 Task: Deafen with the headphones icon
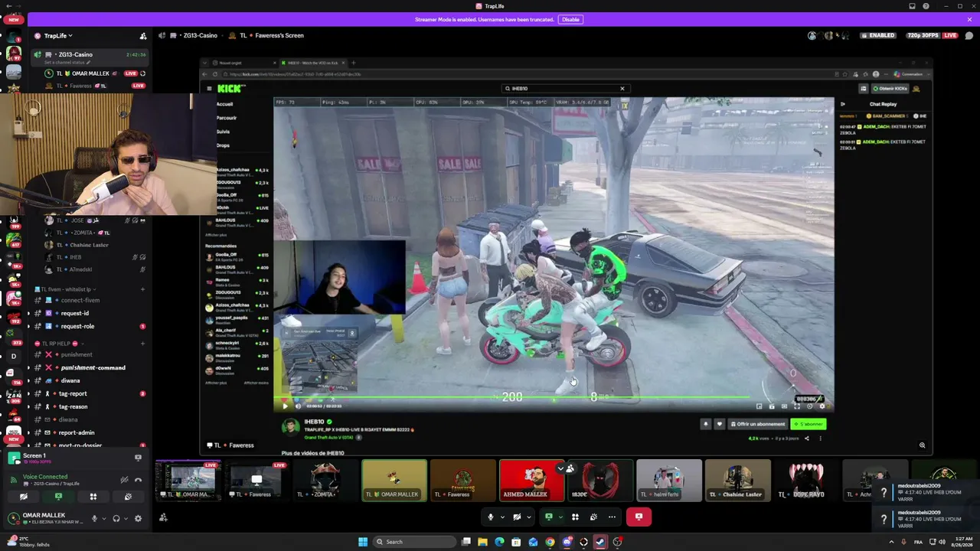pos(116,518)
